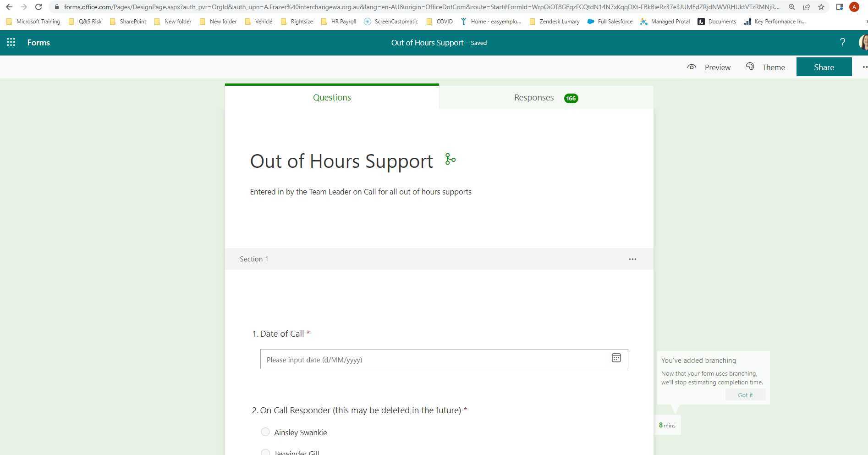Select Jaswinder Gill as On Call Responder
This screenshot has width=868, height=455.
(265, 452)
